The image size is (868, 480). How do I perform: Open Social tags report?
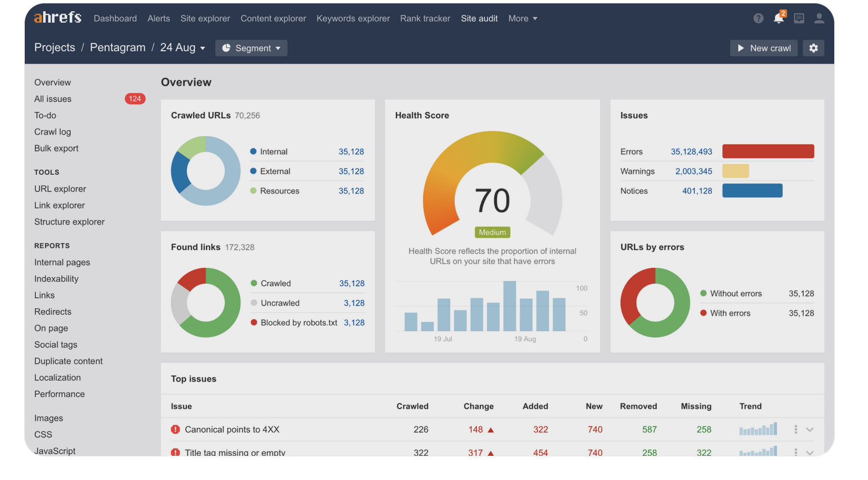tap(56, 344)
